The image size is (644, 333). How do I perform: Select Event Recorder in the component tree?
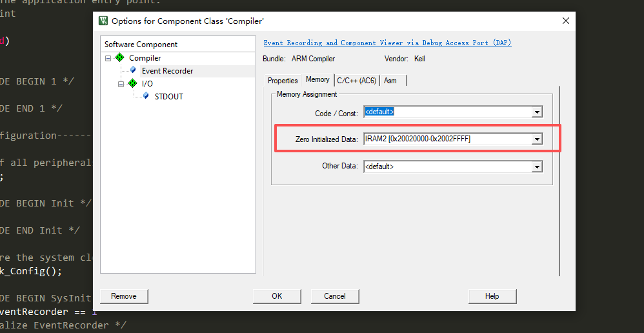coord(167,70)
